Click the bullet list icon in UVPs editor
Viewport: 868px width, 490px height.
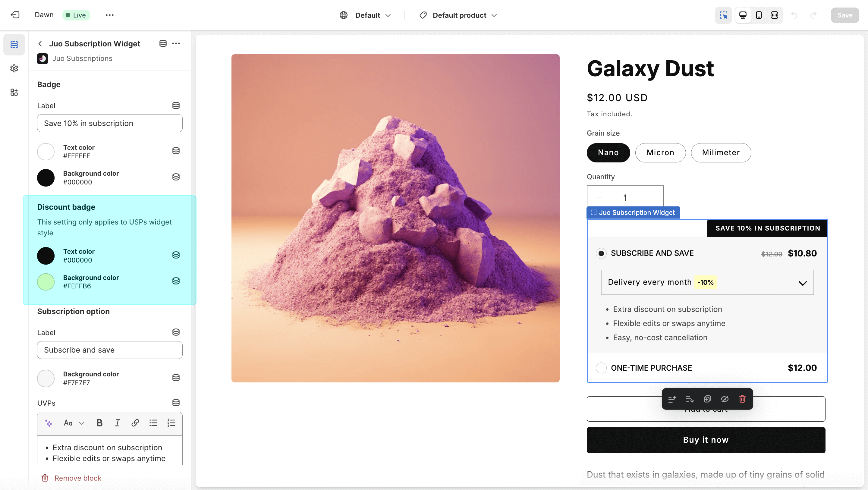[x=153, y=423]
